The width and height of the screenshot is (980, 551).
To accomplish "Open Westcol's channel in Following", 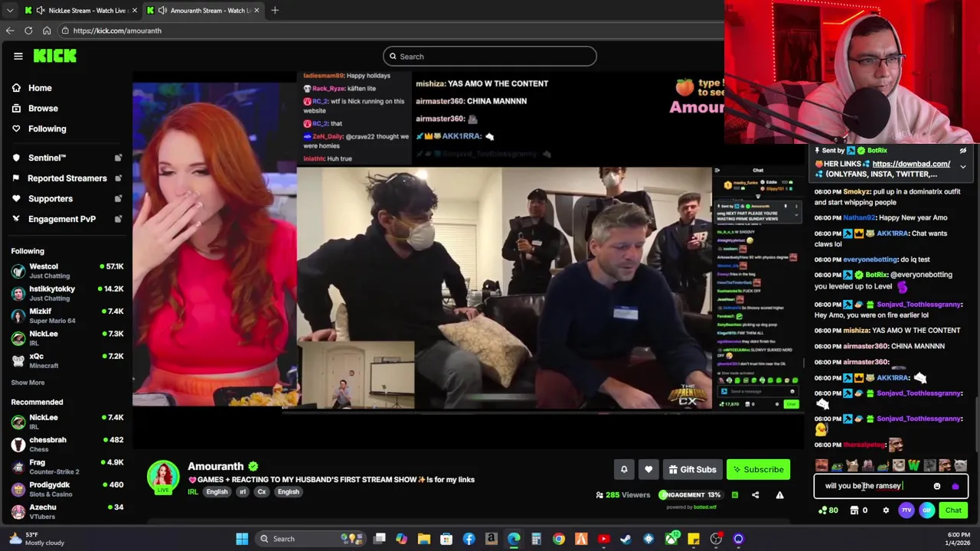I will pos(67,271).
